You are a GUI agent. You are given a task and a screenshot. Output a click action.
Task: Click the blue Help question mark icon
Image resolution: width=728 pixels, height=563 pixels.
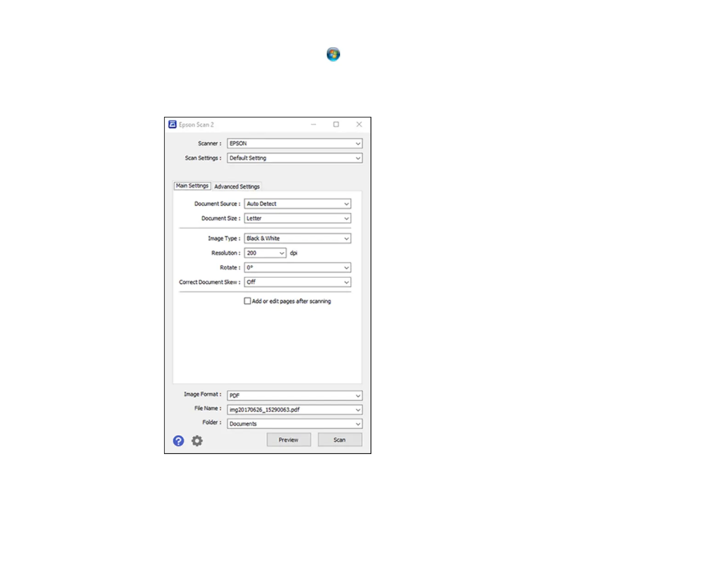[x=178, y=441]
